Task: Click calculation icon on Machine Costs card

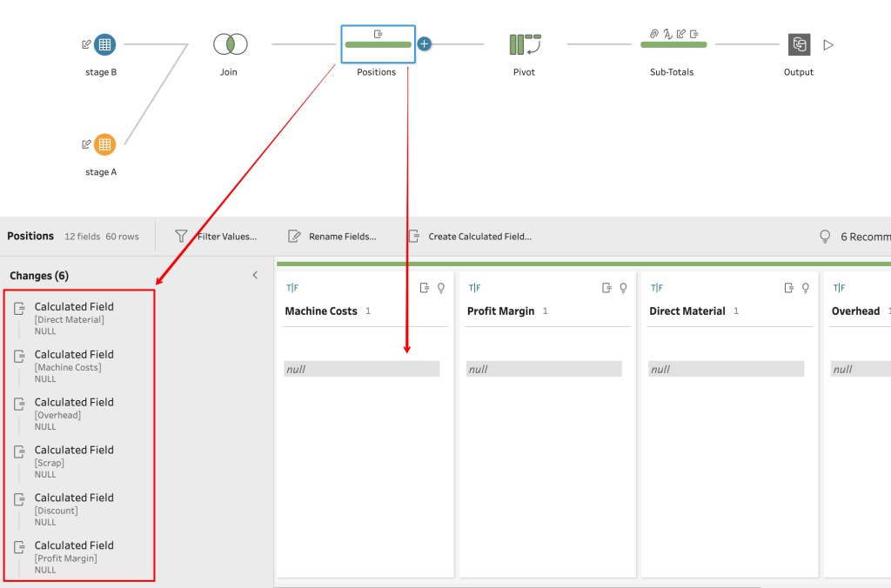Action: pos(425,288)
